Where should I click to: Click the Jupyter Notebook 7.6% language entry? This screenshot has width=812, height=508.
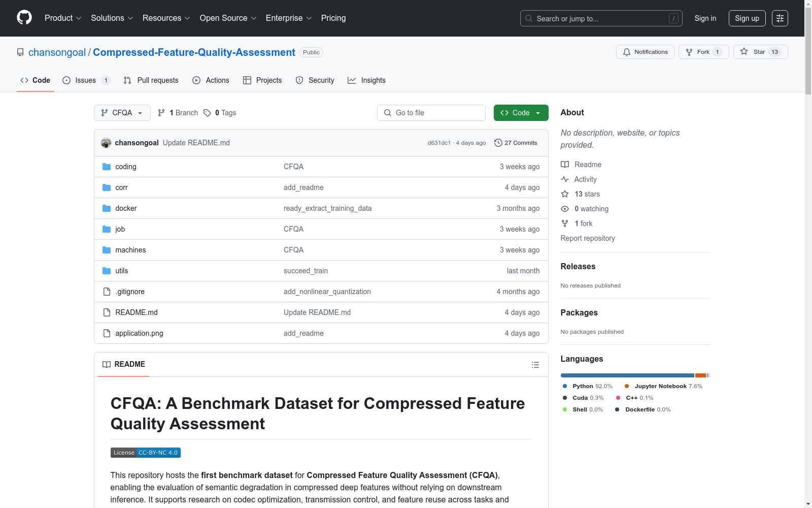click(x=663, y=386)
